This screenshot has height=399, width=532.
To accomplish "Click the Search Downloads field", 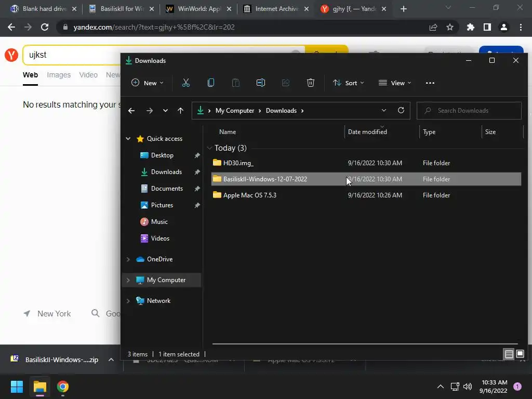I will coord(469,111).
